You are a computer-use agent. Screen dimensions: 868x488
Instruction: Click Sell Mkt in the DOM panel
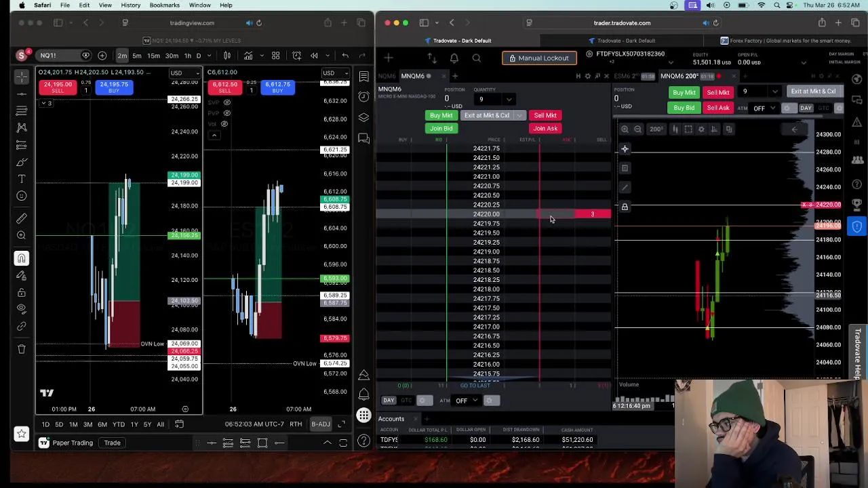pyautogui.click(x=545, y=116)
